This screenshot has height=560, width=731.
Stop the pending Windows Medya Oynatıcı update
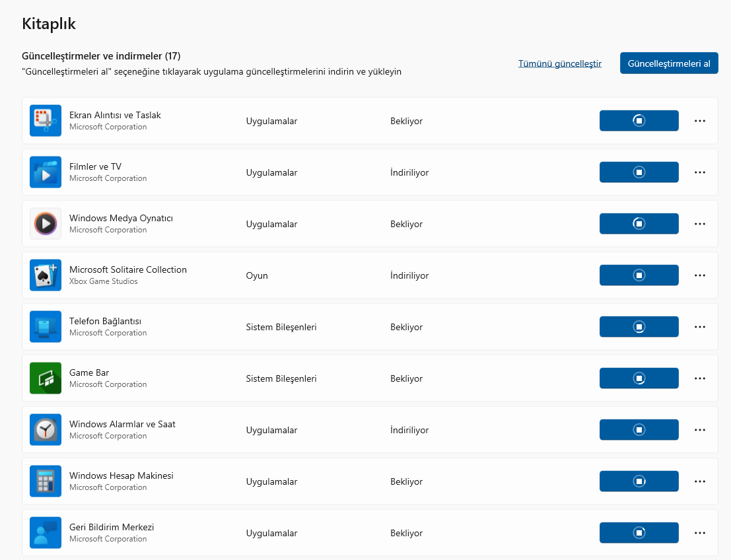639,224
